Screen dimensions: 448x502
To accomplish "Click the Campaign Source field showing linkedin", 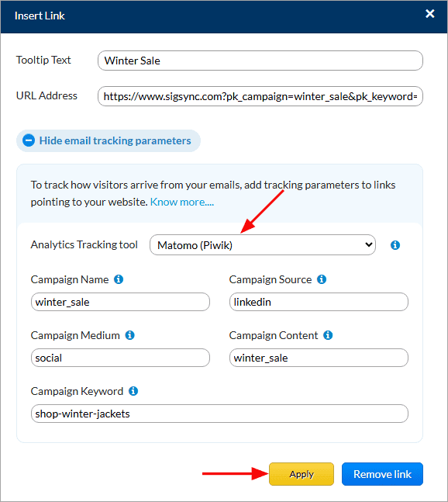I will pyautogui.click(x=319, y=302).
